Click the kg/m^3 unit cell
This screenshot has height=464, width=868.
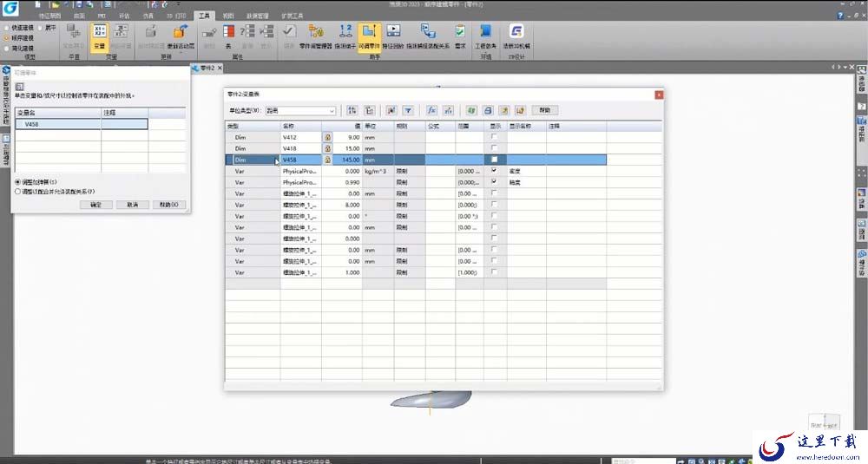coord(378,171)
